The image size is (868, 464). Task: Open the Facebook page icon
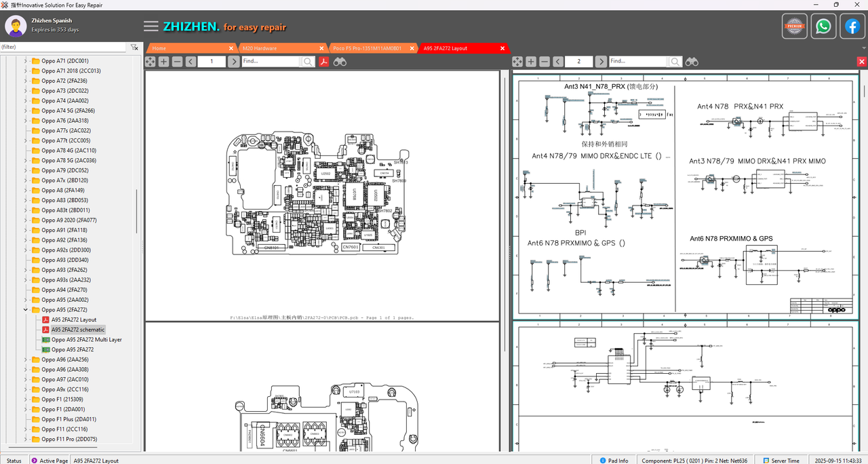click(852, 26)
